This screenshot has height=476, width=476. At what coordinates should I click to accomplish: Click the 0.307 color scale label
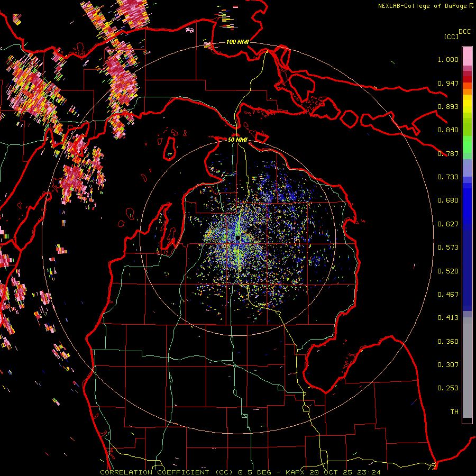(x=448, y=365)
